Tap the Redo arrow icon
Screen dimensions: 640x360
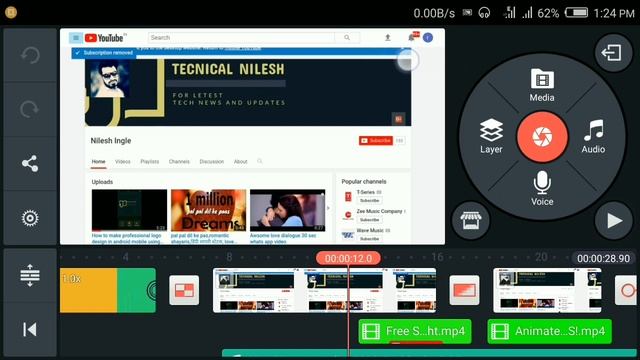tap(30, 109)
